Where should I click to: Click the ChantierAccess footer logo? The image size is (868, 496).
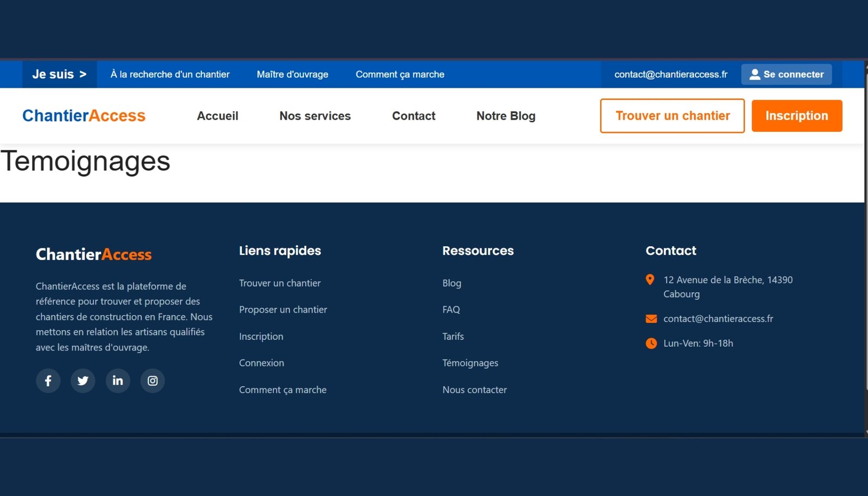(94, 255)
